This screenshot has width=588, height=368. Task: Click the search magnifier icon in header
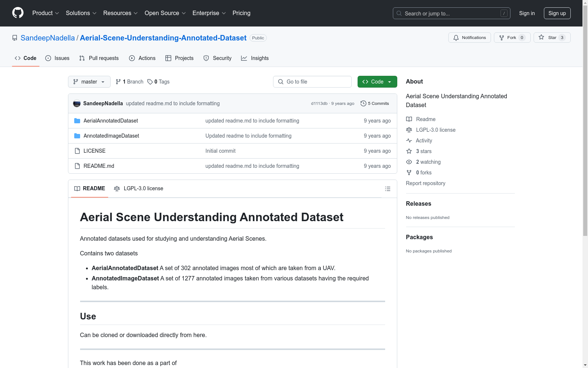pyautogui.click(x=399, y=13)
